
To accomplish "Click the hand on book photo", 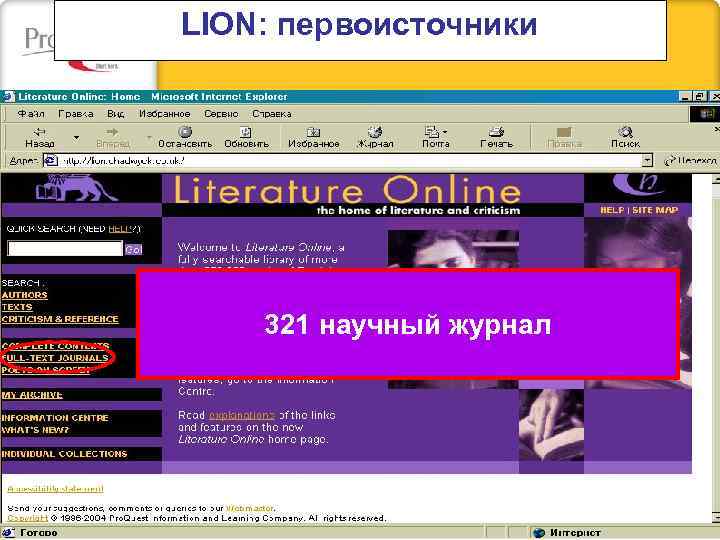I will 551,425.
